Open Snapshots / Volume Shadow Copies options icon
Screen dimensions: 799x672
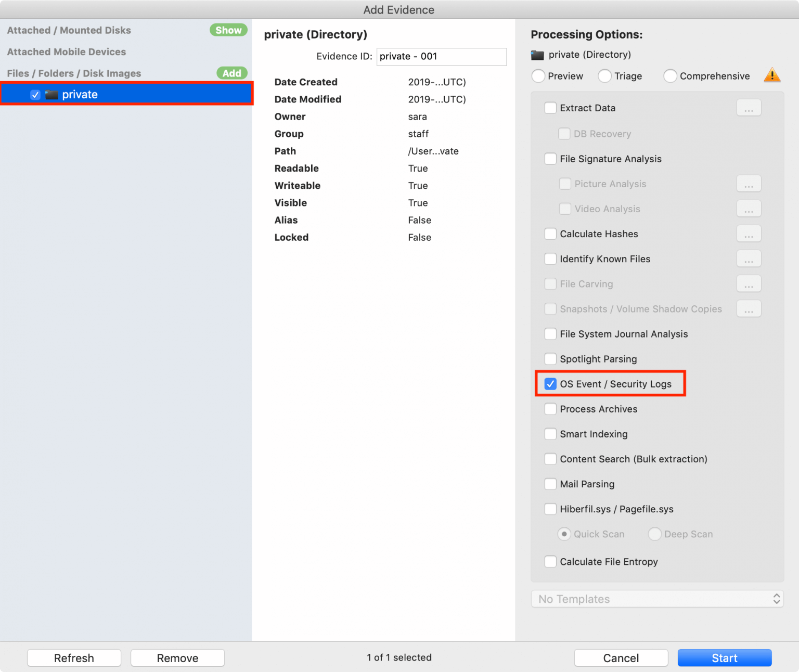click(749, 308)
